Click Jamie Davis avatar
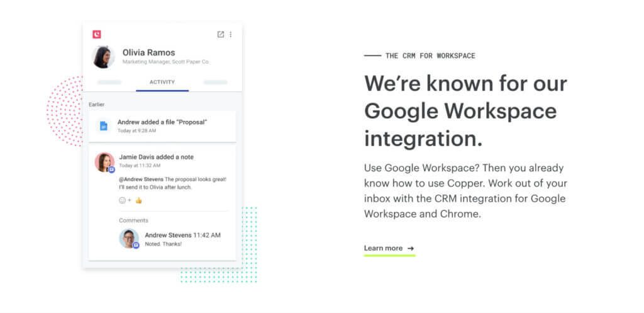 (x=105, y=162)
